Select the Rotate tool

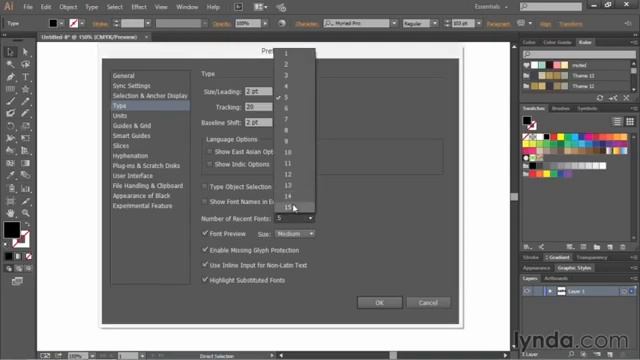tap(11, 126)
